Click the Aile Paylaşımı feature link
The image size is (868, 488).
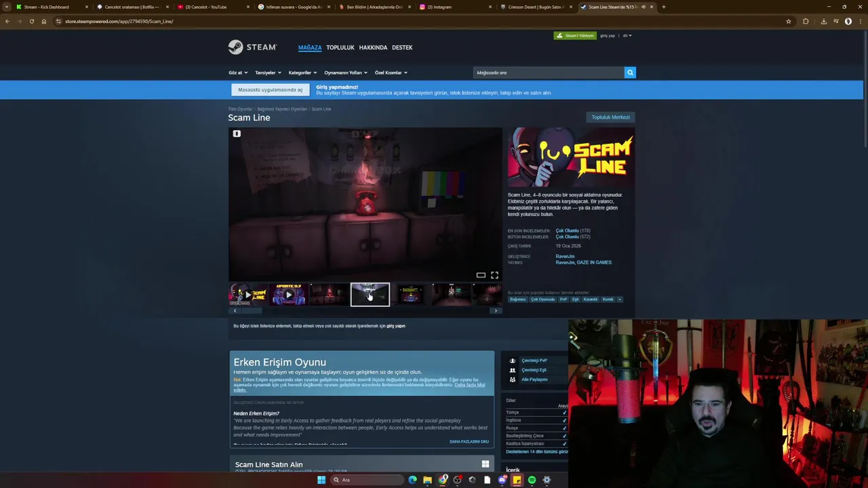coord(534,380)
